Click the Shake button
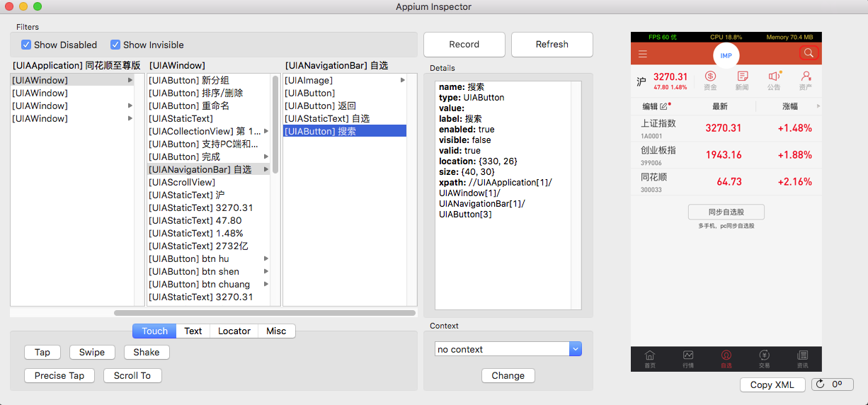This screenshot has height=405, width=868. click(147, 352)
